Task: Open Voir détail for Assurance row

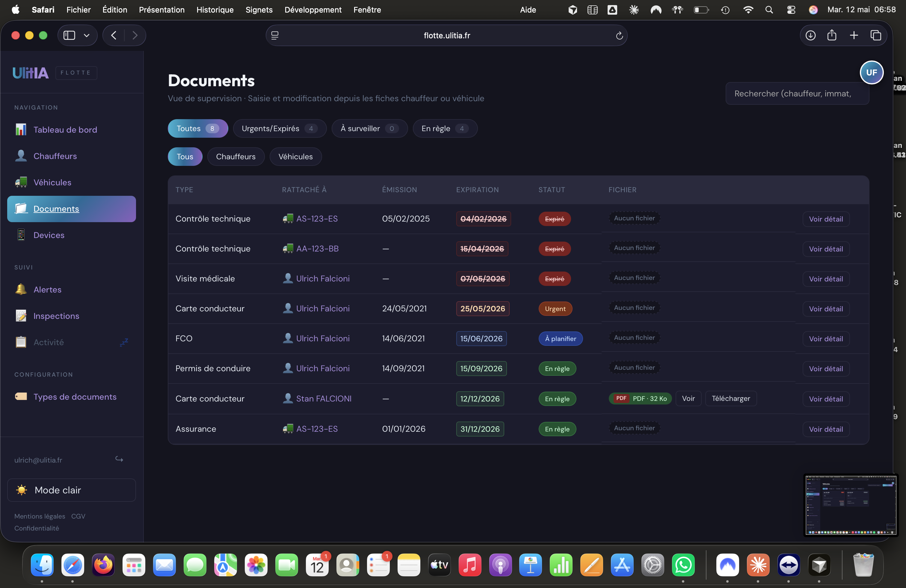Action: tap(826, 429)
